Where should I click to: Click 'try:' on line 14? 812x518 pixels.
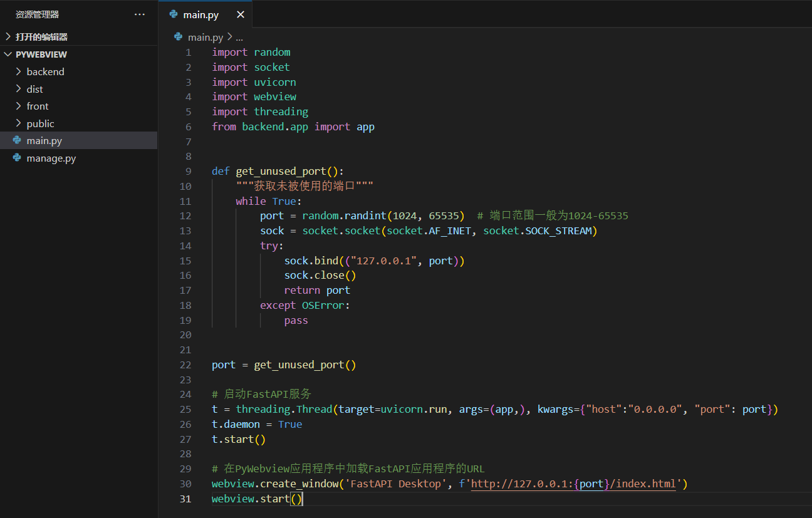[272, 246]
